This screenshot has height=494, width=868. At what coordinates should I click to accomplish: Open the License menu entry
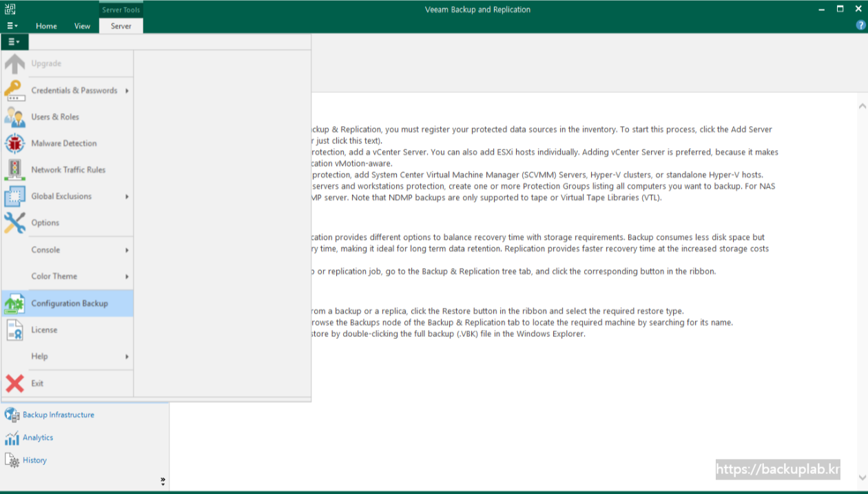pos(68,330)
